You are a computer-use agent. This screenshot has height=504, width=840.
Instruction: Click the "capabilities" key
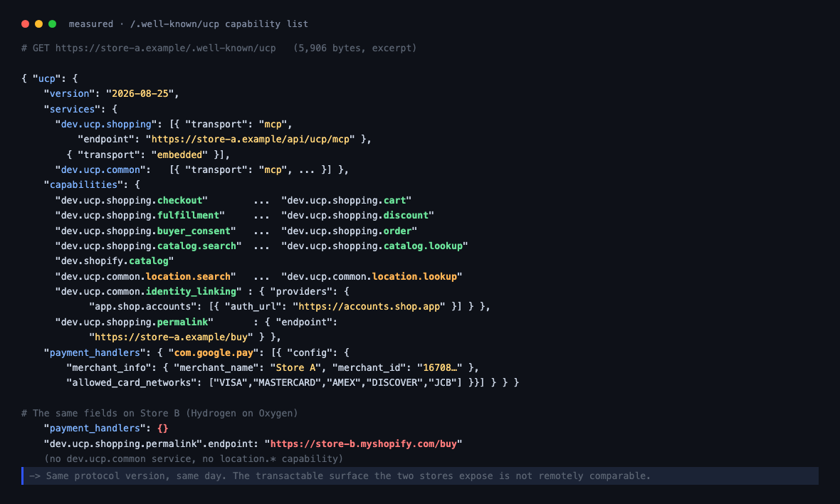[83, 185]
